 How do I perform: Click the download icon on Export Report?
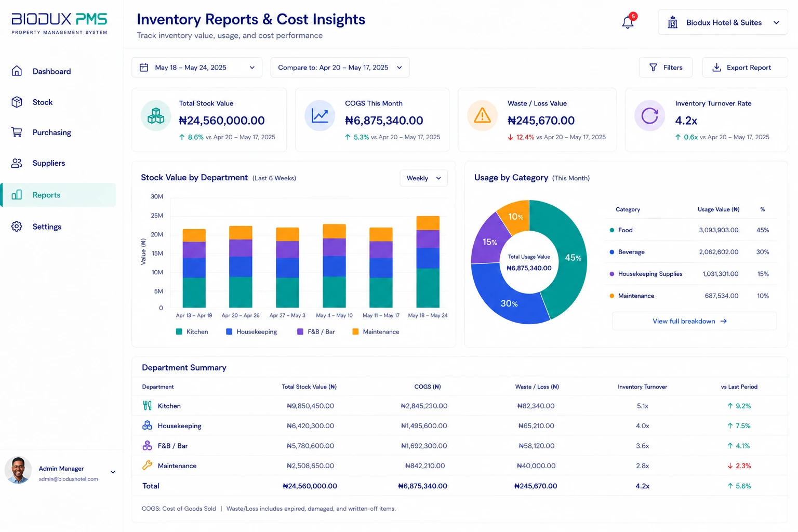pyautogui.click(x=716, y=68)
